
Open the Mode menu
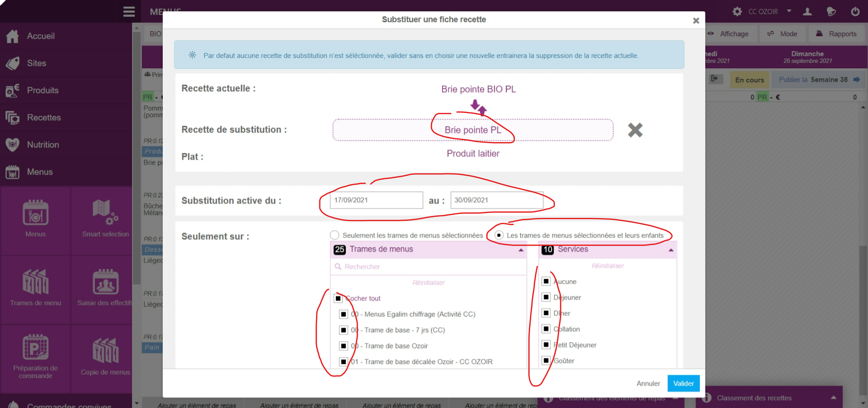pos(782,34)
